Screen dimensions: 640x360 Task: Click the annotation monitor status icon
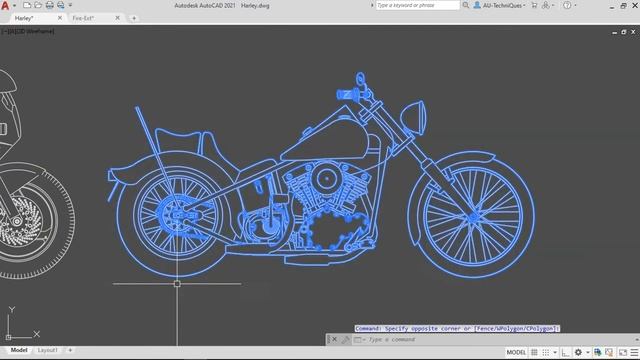tap(598, 352)
